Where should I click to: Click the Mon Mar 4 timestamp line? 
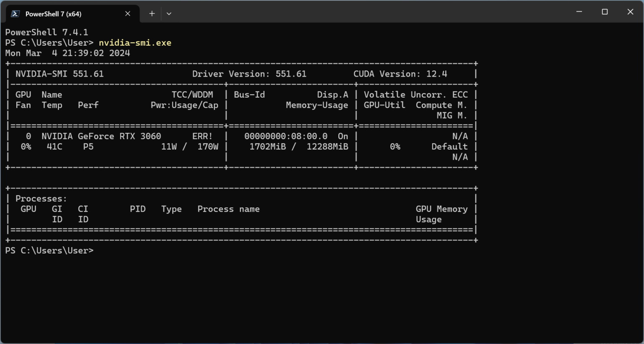[x=67, y=53]
